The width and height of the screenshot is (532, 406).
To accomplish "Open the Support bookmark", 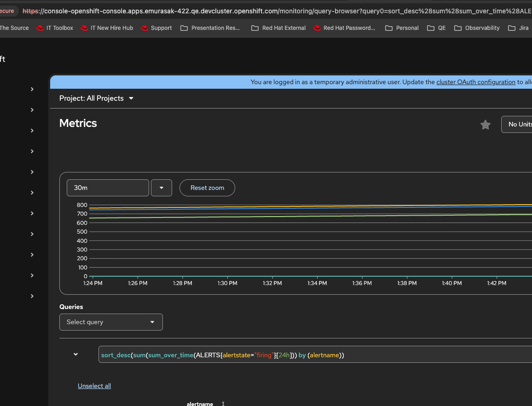I will point(156,28).
